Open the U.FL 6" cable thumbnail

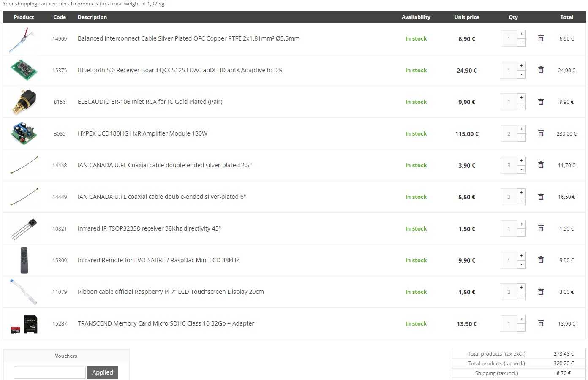click(x=24, y=197)
